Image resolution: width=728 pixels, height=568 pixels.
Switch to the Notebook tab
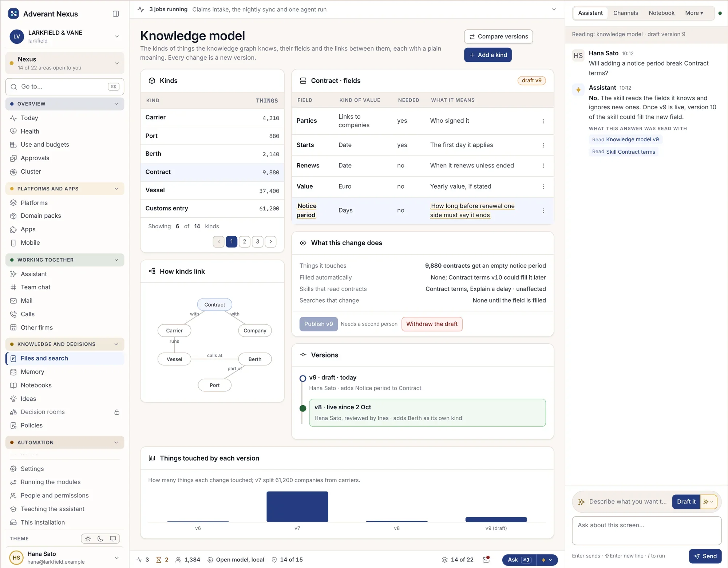[x=661, y=13]
